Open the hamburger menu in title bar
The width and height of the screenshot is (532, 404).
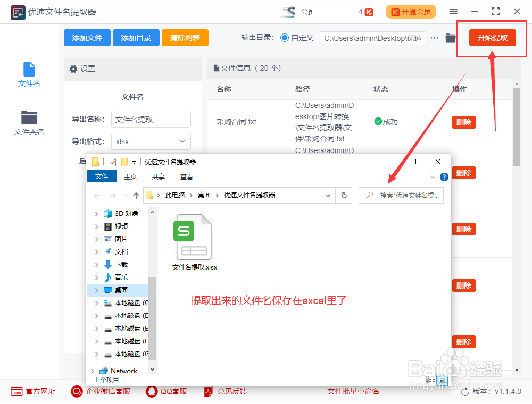tap(453, 12)
